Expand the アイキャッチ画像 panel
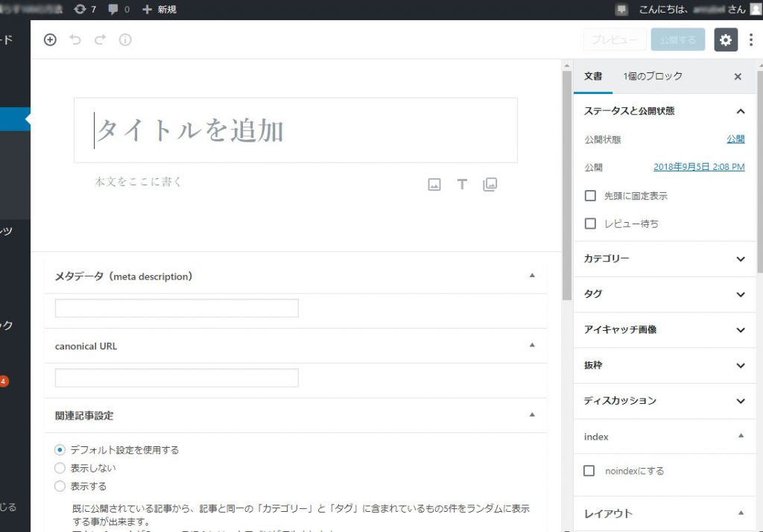This screenshot has width=763, height=532. coord(665,329)
